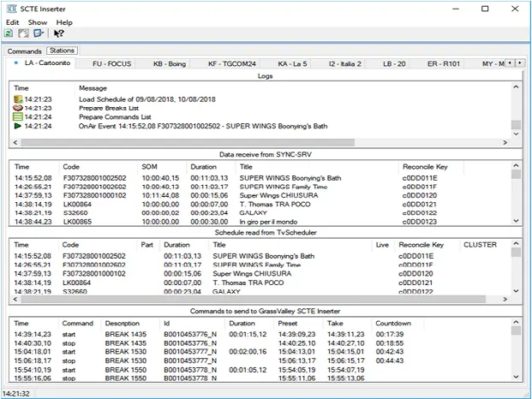The width and height of the screenshot is (532, 399).
Task: Click the Prepare Commands List log icon
Action: coord(18,116)
